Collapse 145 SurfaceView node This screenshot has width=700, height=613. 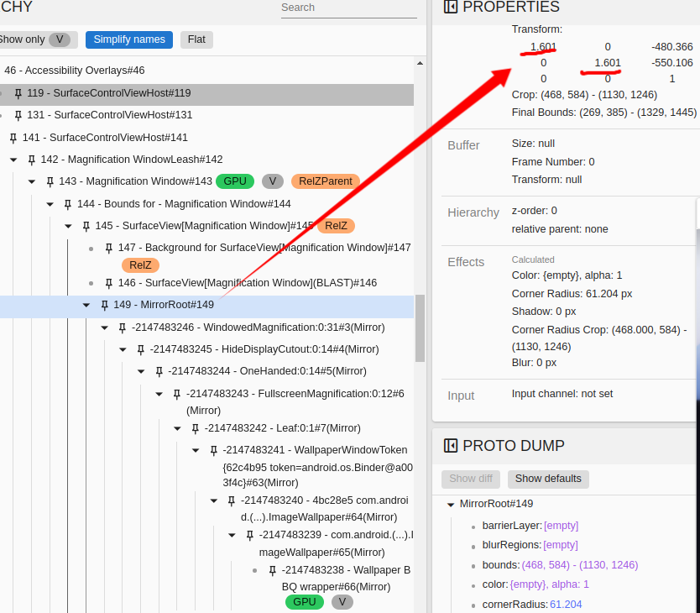[68, 226]
